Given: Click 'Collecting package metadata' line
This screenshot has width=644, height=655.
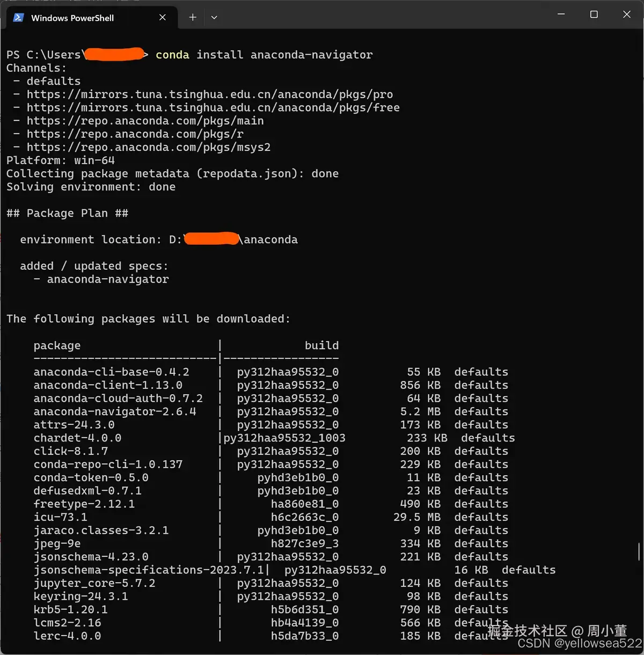Looking at the screenshot, I should coord(172,174).
